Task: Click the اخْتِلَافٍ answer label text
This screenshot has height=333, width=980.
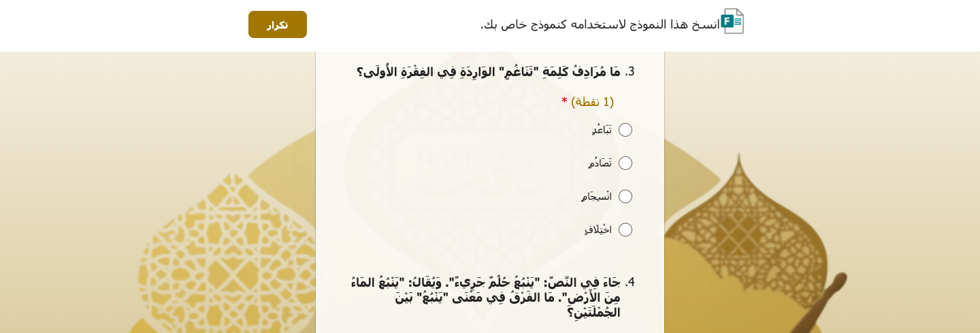Action: coord(598,230)
